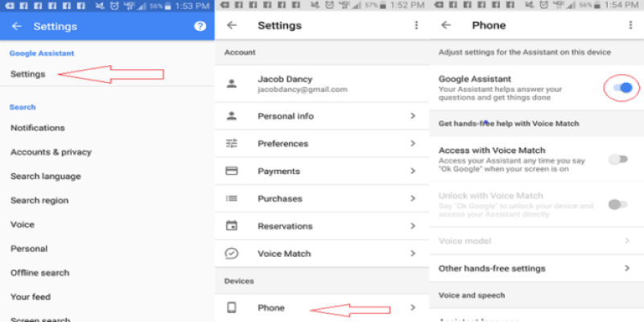Screen dimensions: 644x322
Task: Tap the Jacob Dancy account name
Action: pyautogui.click(x=285, y=79)
